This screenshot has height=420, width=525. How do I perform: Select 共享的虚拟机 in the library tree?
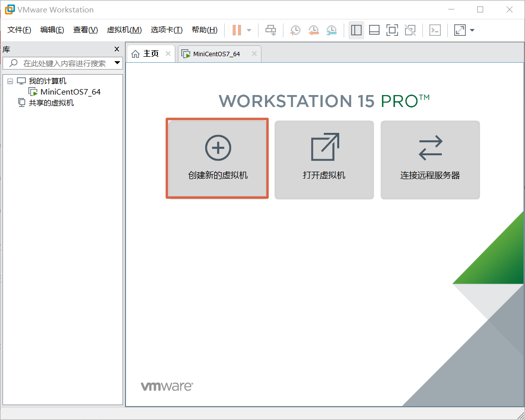coord(51,103)
